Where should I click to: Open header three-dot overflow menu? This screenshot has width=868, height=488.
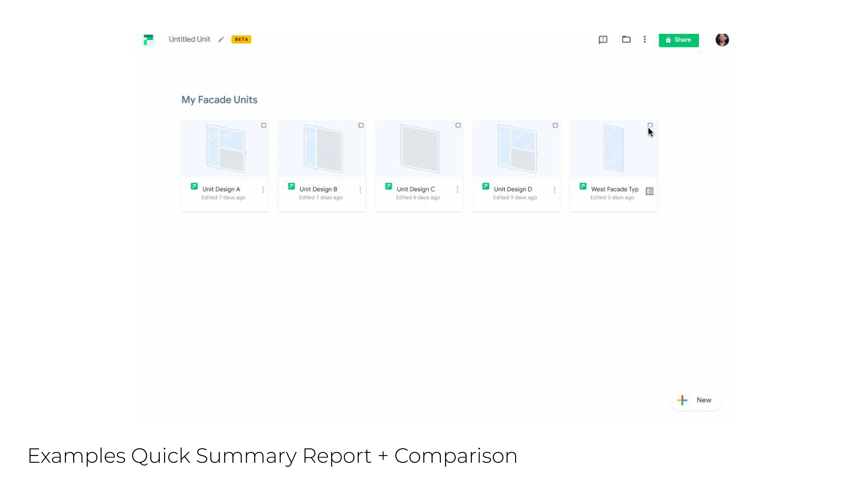[x=645, y=39]
